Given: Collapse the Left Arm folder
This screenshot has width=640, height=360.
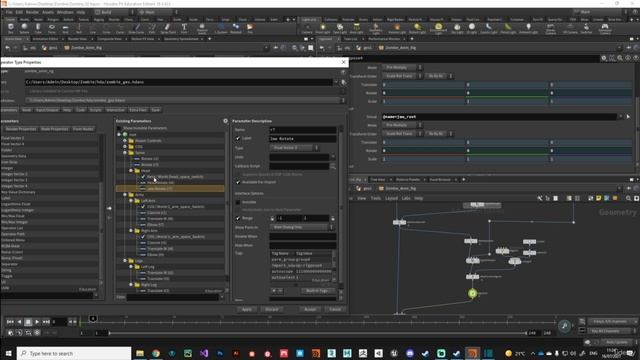Looking at the screenshot, I should 131,201.
